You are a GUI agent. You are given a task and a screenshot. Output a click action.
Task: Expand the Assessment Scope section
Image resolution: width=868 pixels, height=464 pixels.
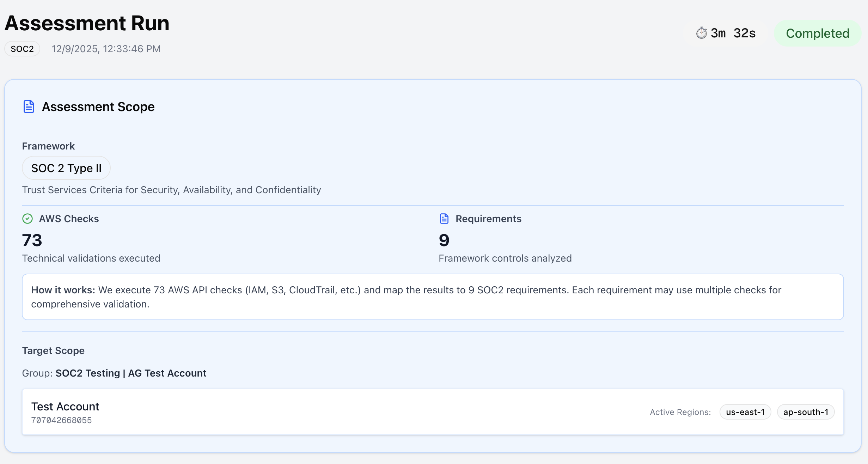(x=98, y=106)
